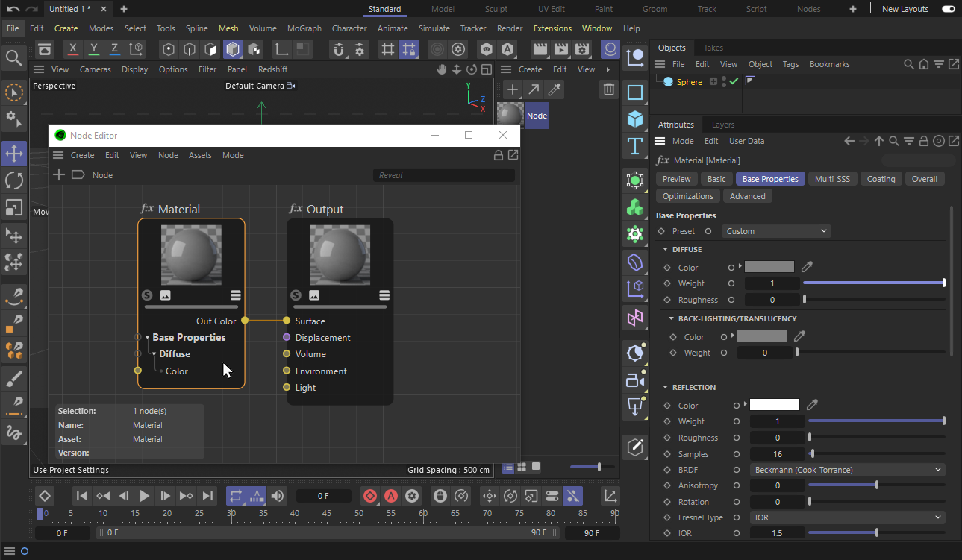Select the Rotate tool in left toolbar
Screen dimensions: 962x560
[14, 180]
